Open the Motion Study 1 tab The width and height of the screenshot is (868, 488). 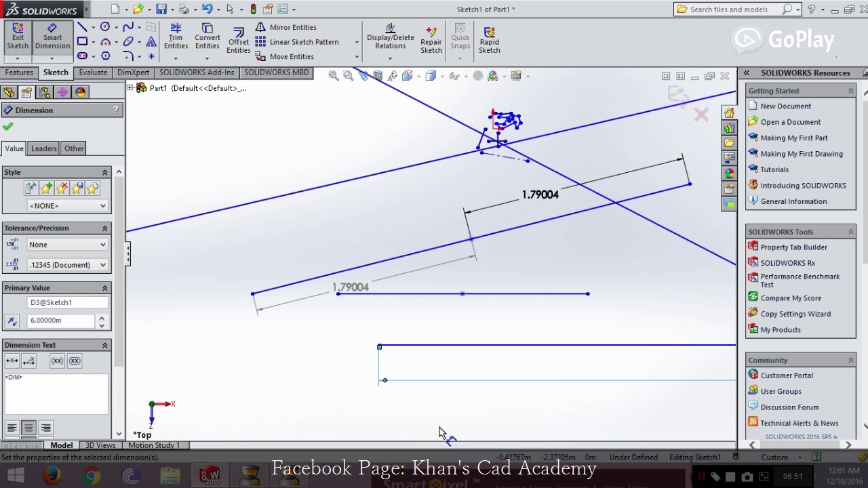tap(154, 445)
